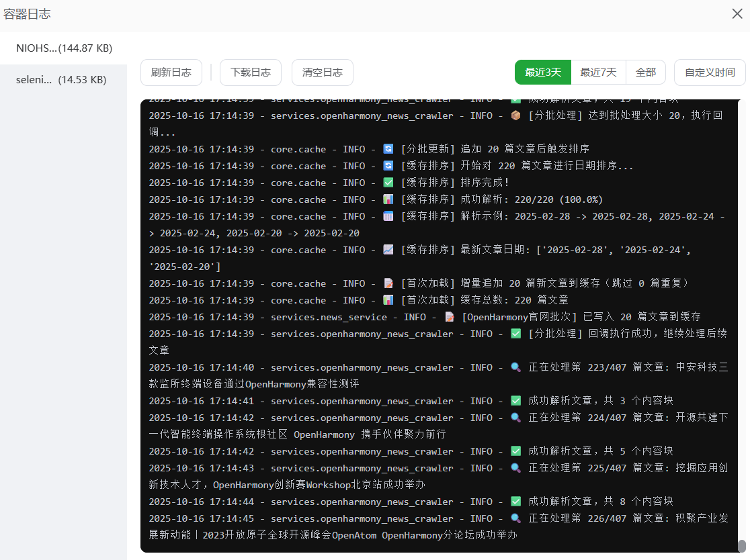Image resolution: width=750 pixels, height=560 pixels.
Task: Click the bar chart emoji beside 成功解析: 220/220
Action: [x=388, y=199]
